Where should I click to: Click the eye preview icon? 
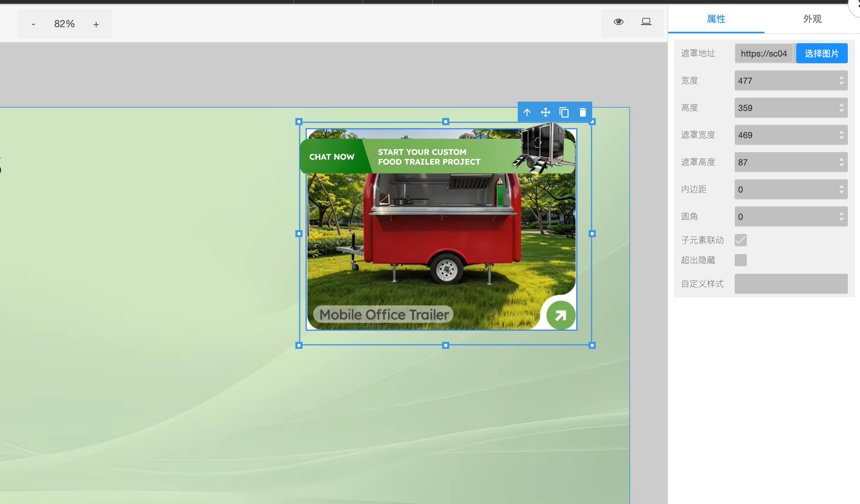click(x=618, y=22)
